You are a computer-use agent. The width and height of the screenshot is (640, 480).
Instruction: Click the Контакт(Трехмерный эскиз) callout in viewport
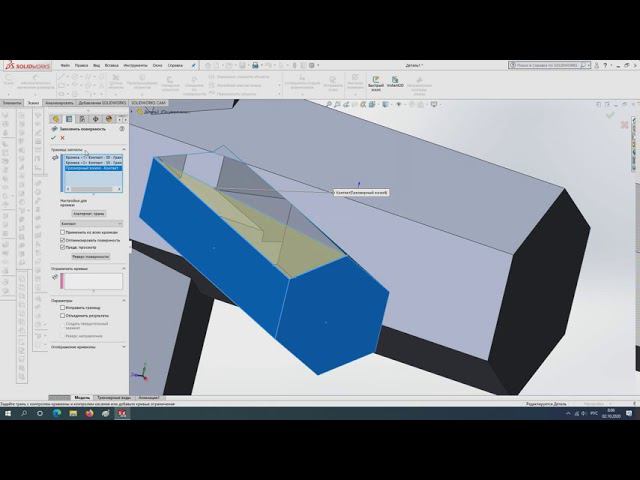click(x=361, y=192)
